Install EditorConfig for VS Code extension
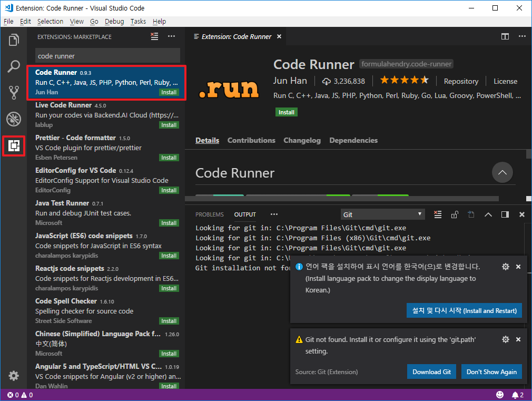Screen dimensions: 532x401 169,190
